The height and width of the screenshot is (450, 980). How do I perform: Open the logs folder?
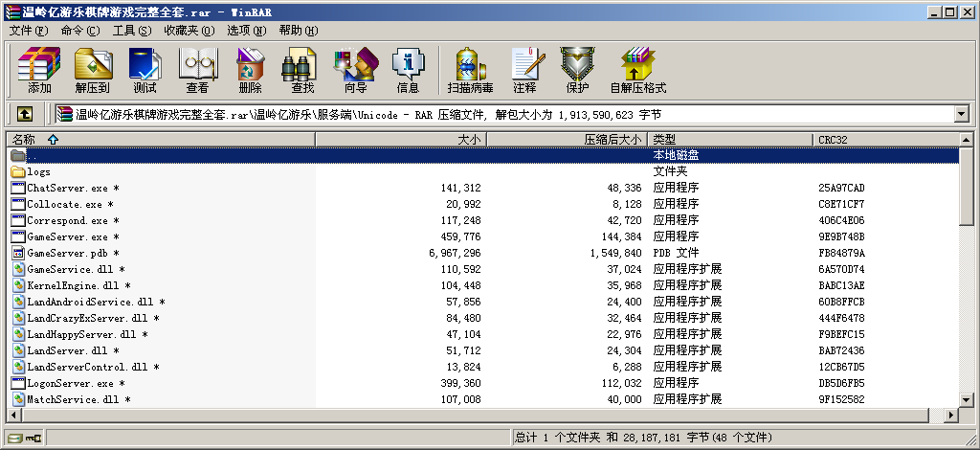[38, 171]
